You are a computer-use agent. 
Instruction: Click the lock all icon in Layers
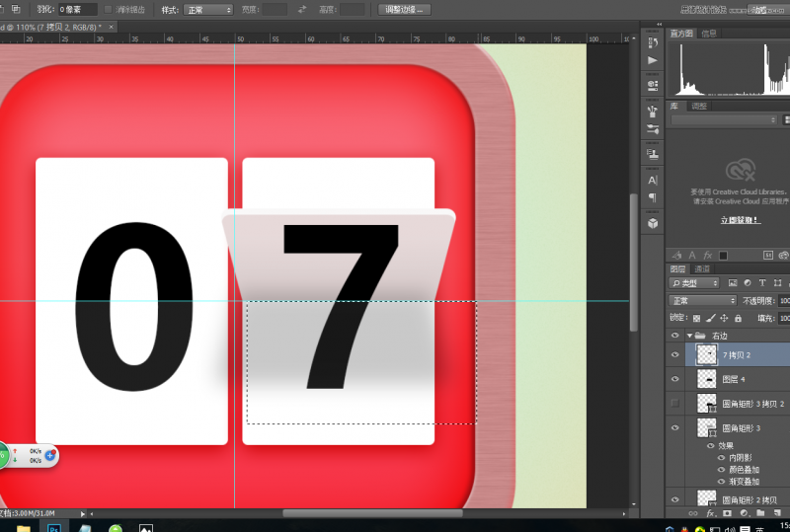[739, 318]
